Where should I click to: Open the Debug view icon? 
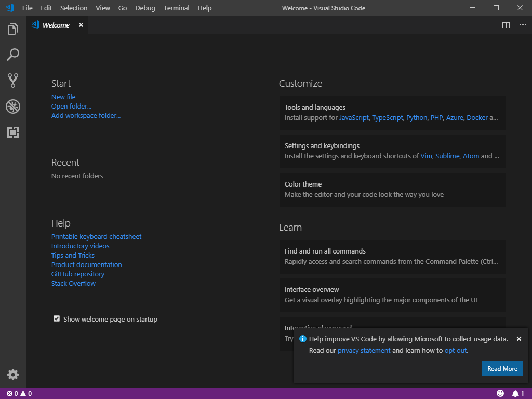tap(13, 107)
